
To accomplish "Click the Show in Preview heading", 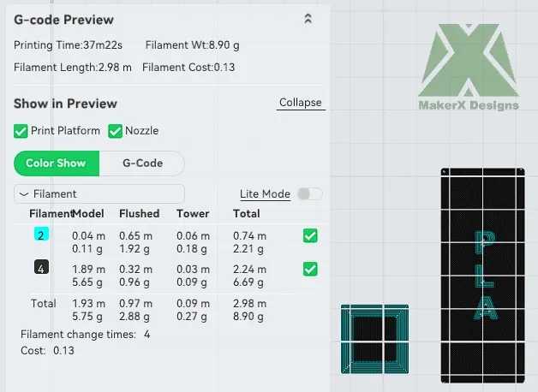I will [x=65, y=104].
